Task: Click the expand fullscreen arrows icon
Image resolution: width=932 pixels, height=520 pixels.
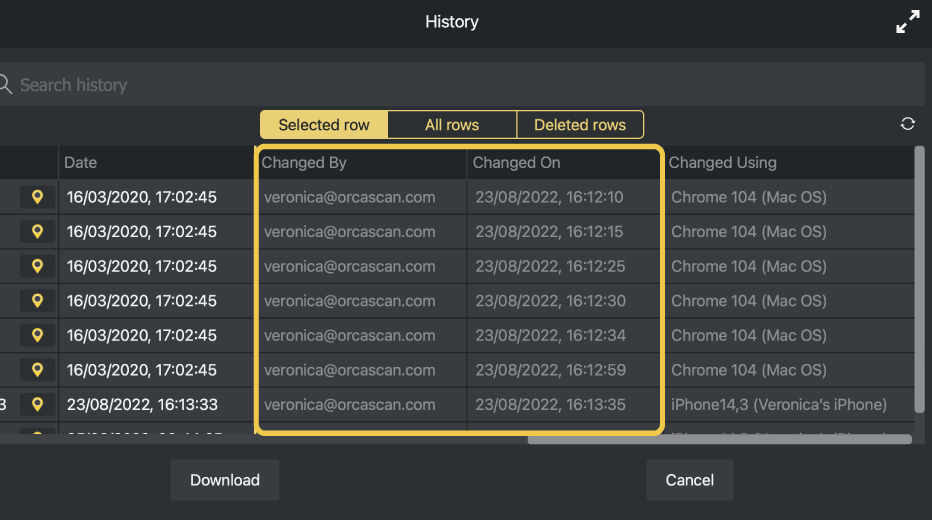Action: tap(907, 23)
